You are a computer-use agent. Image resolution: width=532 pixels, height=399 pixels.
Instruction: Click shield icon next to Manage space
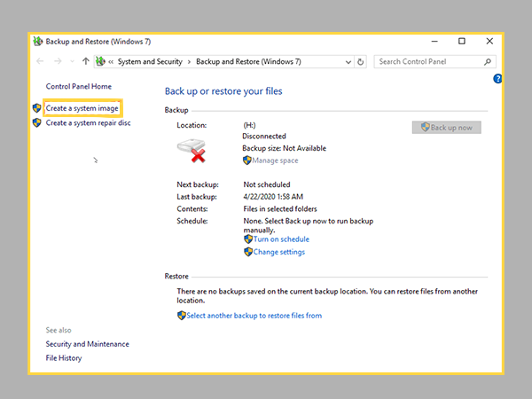247,160
